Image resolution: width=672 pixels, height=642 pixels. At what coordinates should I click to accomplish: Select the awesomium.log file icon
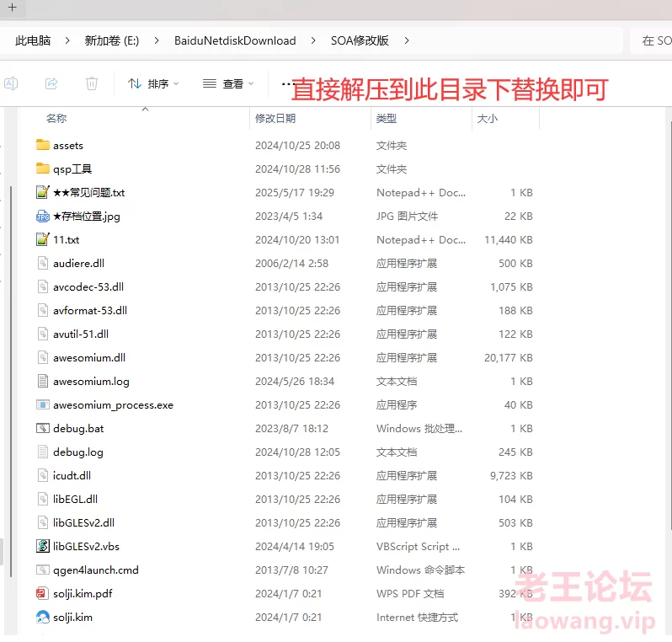point(42,381)
